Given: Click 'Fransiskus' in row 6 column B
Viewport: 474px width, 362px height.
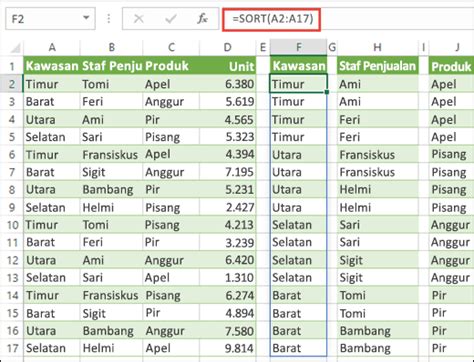Looking at the screenshot, I should tap(111, 155).
